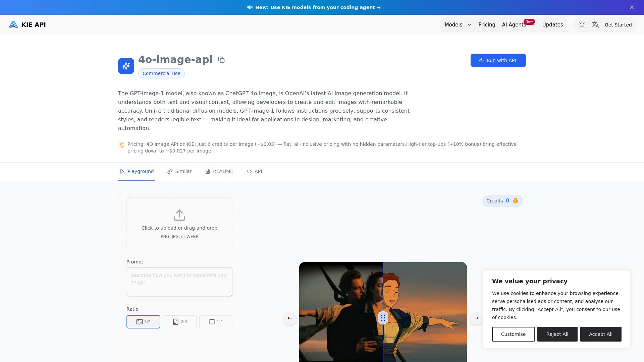This screenshot has height=362, width=644.
Task: Open the language translation icon
Action: tap(595, 25)
